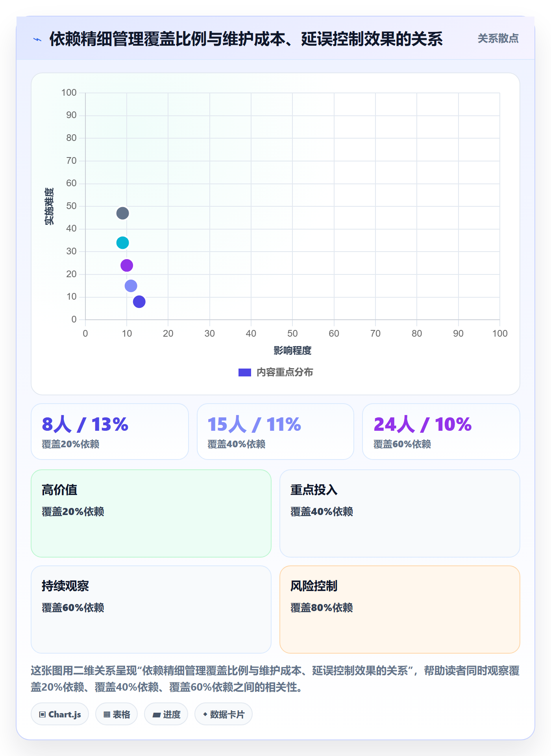The image size is (551, 756).
Task: Select the 持续观察 quadrant card
Action: point(151,610)
